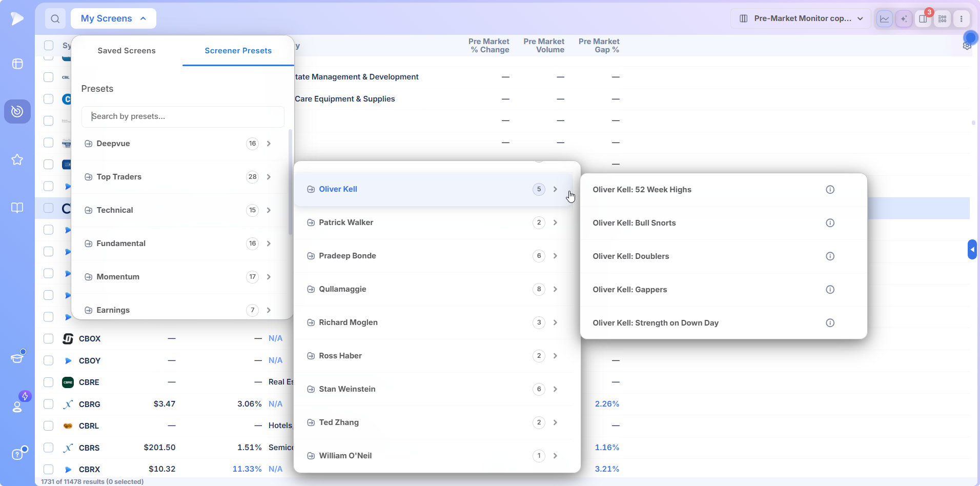
Task: Expand the Momentum presets group
Action: 178,277
